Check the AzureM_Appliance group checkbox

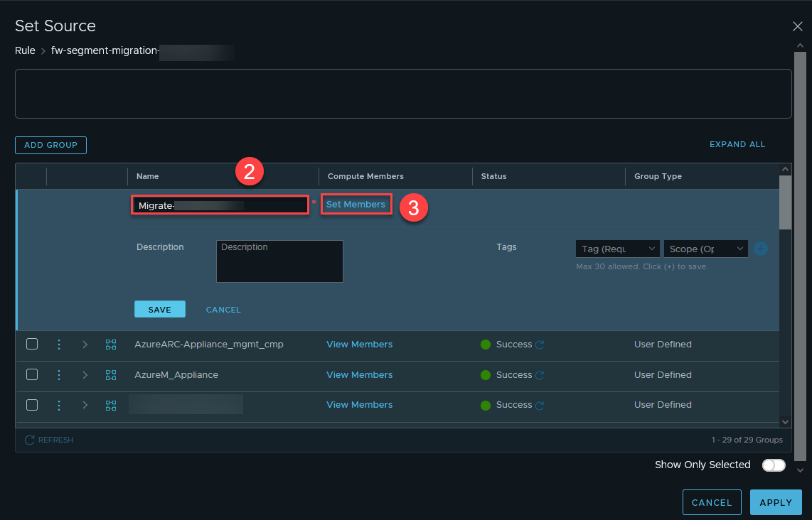click(x=32, y=375)
